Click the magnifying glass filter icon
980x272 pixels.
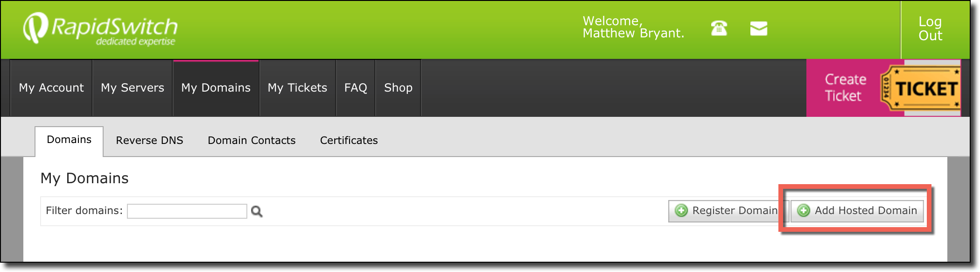click(257, 211)
